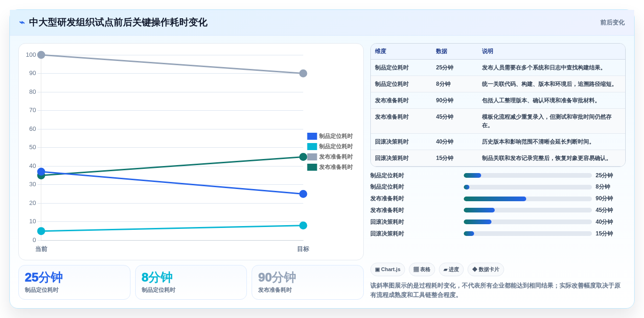Click the 25分钟 cell in the table
This screenshot has width=644, height=318.
point(445,68)
